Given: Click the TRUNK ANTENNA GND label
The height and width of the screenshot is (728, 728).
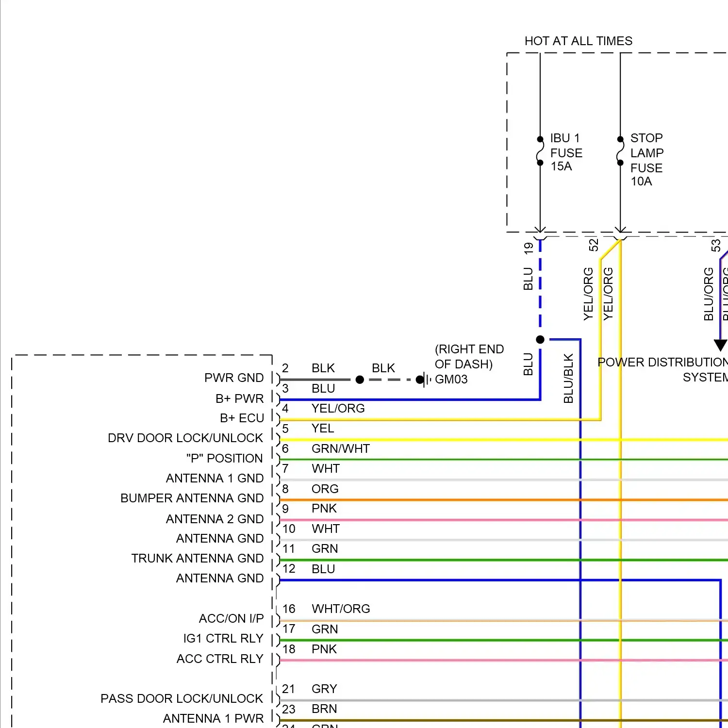Looking at the screenshot, I should (198, 559).
